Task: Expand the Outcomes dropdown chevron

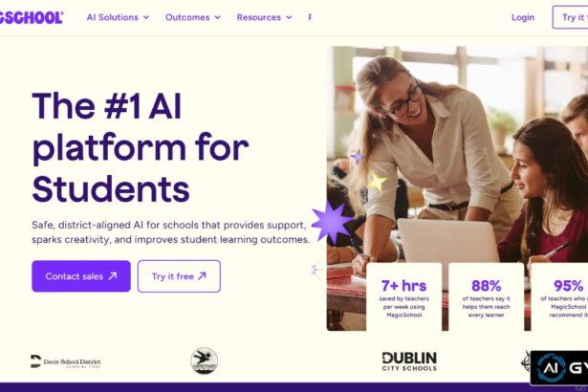Action: click(217, 17)
